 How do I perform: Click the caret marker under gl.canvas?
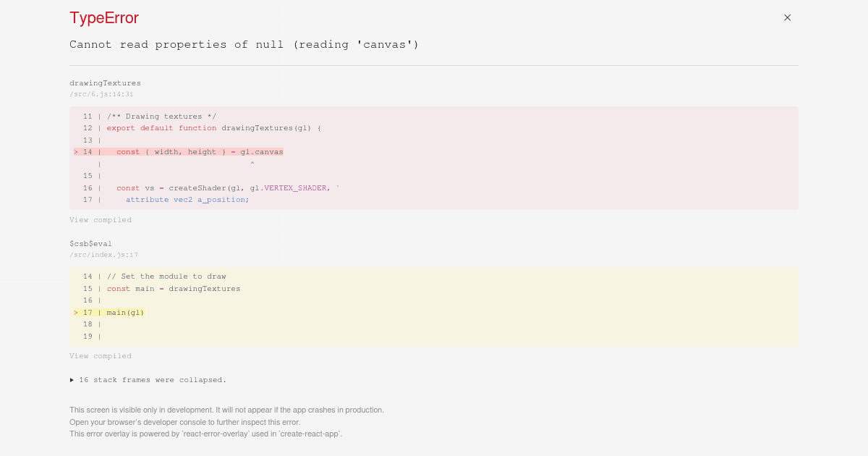(x=252, y=163)
